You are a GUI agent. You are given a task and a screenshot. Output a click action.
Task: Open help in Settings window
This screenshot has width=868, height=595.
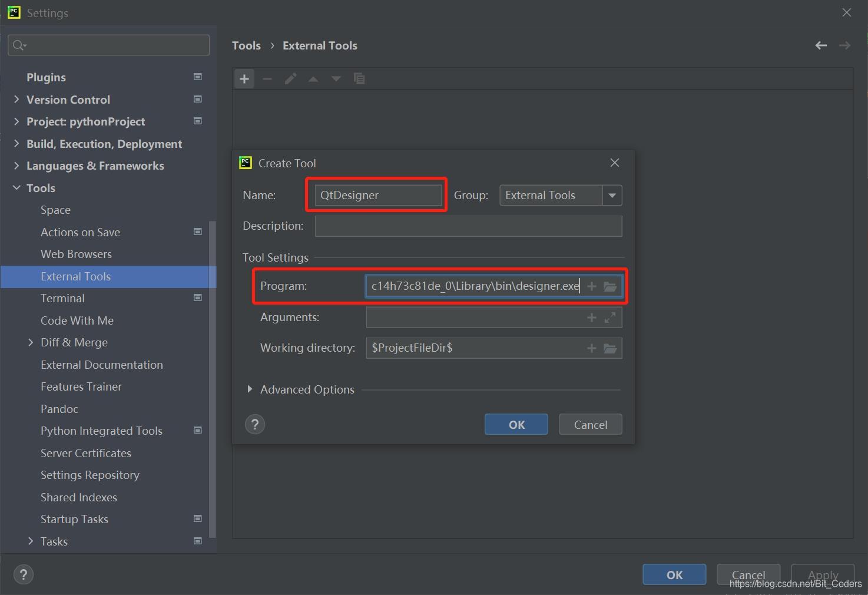point(24,574)
